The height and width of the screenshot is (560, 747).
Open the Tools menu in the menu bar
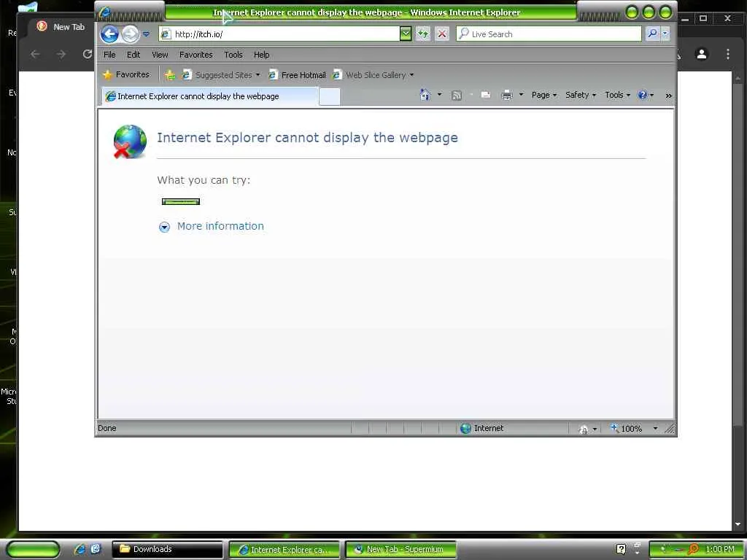click(233, 55)
